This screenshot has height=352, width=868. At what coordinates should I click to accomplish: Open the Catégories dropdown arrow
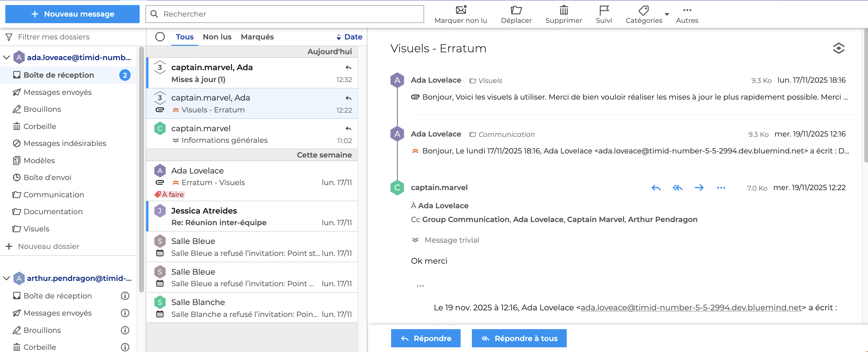(x=666, y=14)
